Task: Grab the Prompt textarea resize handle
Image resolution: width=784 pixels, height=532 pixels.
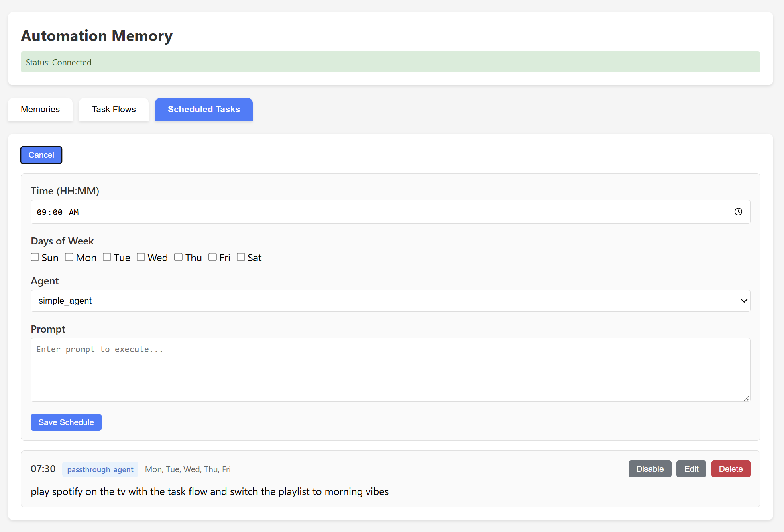Action: click(x=747, y=398)
